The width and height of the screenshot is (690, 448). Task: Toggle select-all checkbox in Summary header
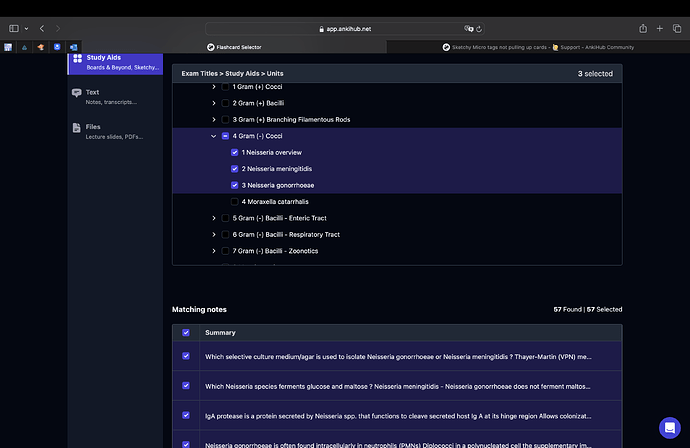click(x=186, y=333)
